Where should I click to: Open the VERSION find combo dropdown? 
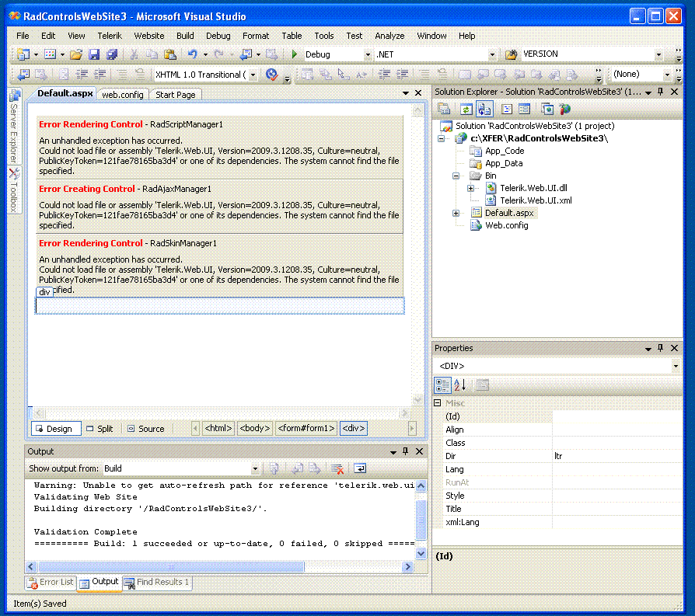pos(658,55)
